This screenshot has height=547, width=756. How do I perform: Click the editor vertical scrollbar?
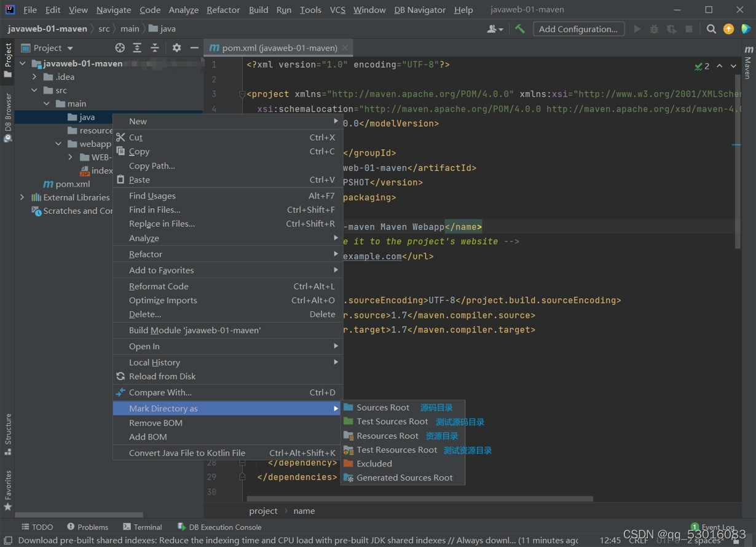(x=738, y=161)
